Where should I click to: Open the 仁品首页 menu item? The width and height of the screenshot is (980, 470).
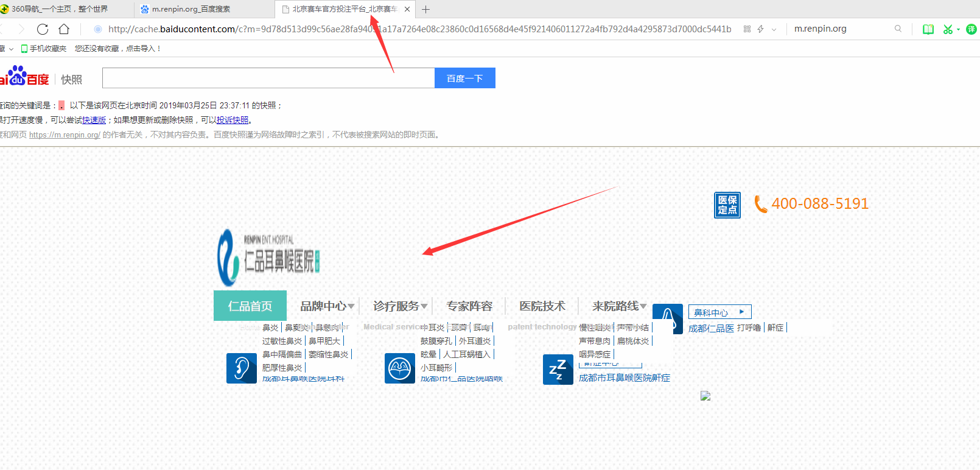pos(250,306)
